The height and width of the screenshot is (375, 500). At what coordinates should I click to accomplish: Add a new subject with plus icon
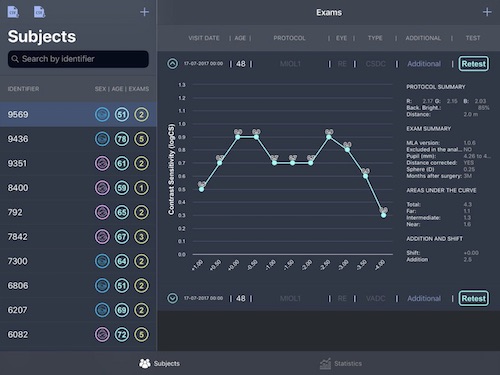(x=144, y=12)
